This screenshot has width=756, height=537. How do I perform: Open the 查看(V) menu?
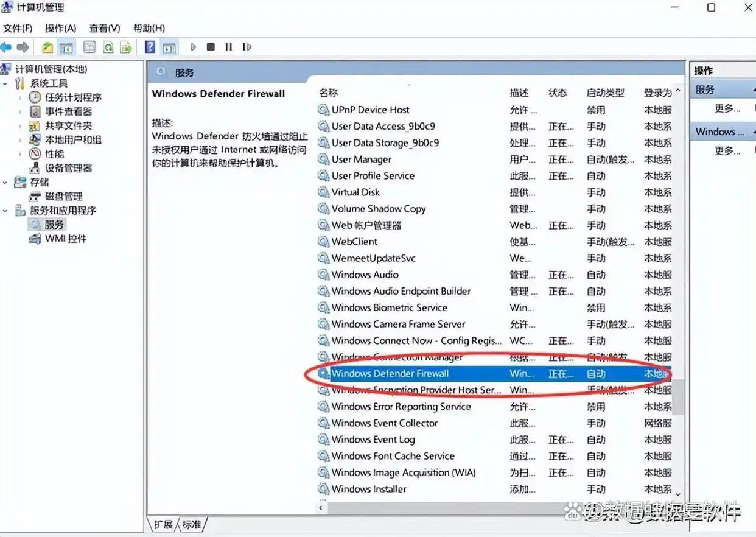104,28
